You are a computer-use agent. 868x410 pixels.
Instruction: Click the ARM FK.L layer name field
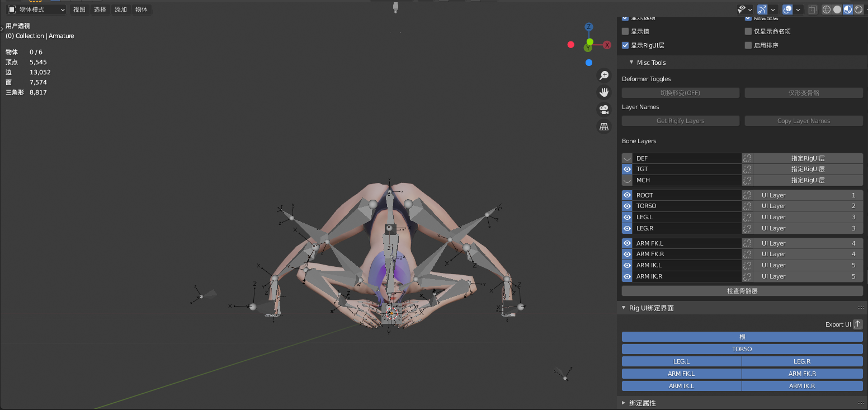point(687,243)
